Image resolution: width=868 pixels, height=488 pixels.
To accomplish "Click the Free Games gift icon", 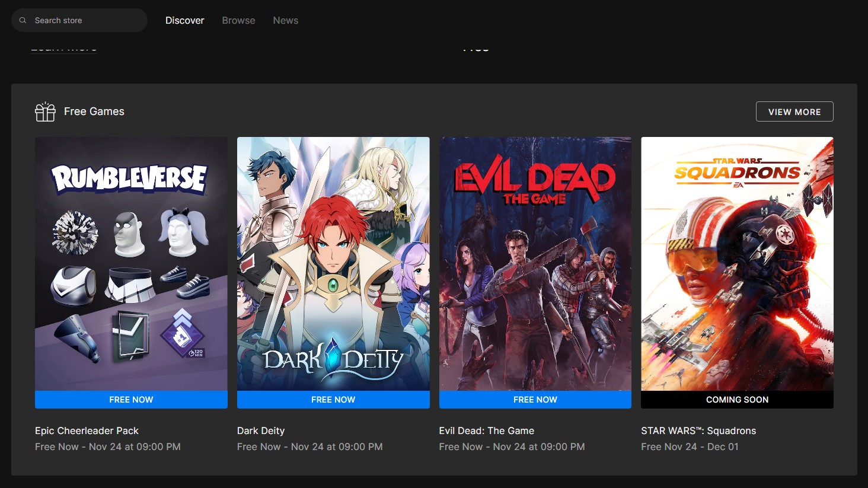I will (45, 111).
